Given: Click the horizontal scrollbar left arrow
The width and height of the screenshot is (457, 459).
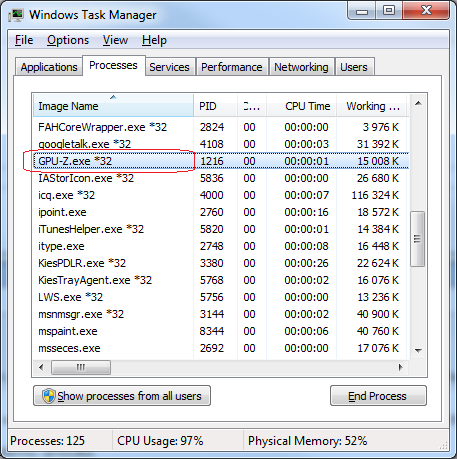Looking at the screenshot, I should [x=41, y=367].
